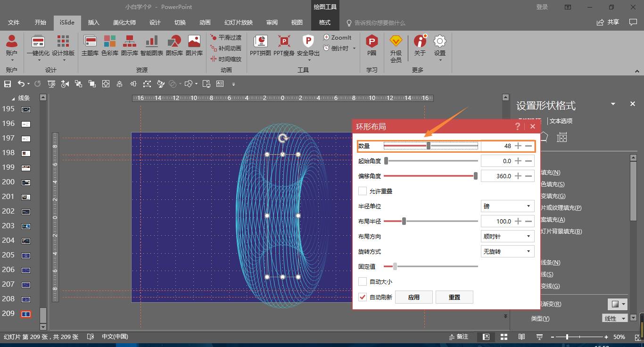Click the 应用 button
Screen dimensions: 644x347
[413, 297]
